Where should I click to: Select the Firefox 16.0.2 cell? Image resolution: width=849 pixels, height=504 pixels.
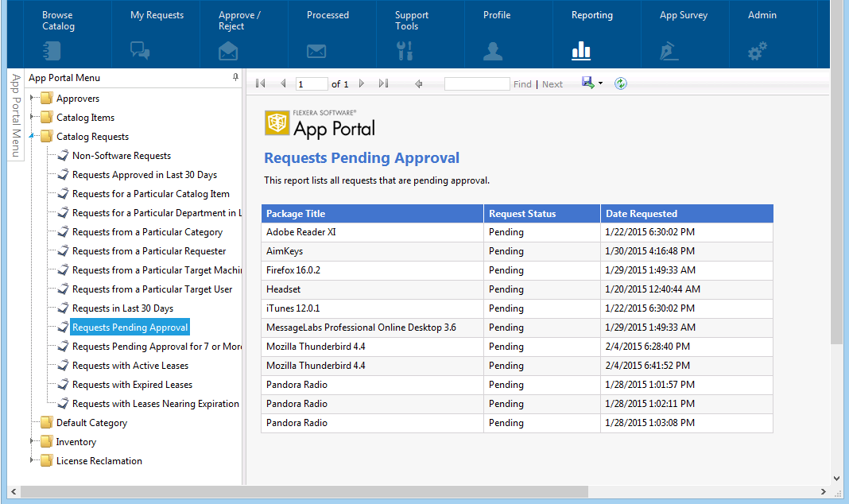(373, 269)
